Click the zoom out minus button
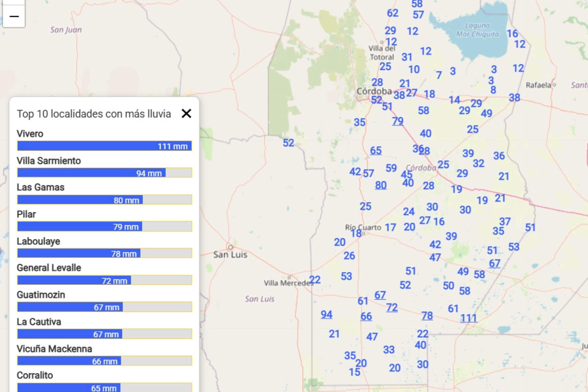The image size is (588, 392). [x=14, y=17]
